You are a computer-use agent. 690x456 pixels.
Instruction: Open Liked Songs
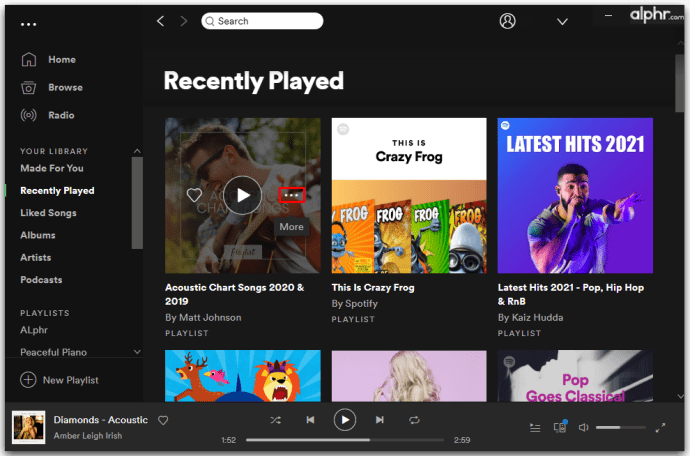48,213
